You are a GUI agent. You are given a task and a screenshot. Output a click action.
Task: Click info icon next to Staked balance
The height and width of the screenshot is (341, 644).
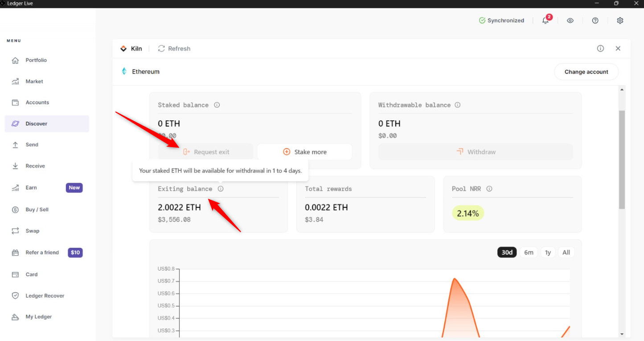[217, 105]
